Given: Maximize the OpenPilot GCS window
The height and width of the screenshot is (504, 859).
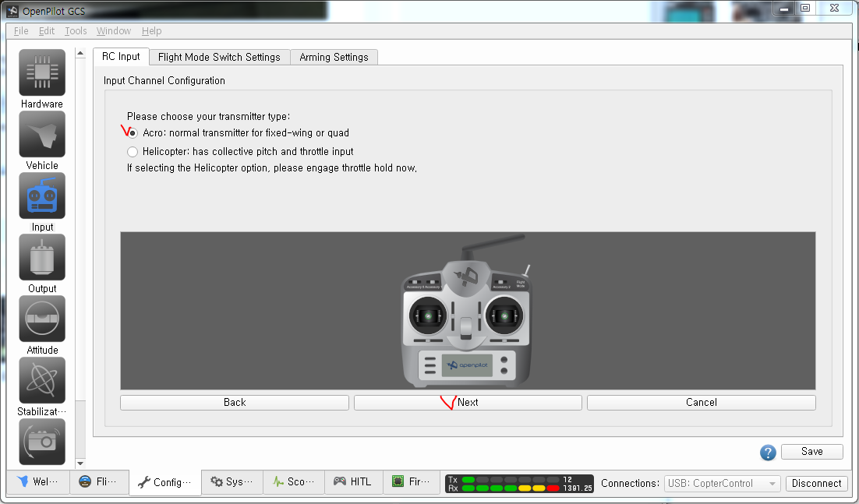Looking at the screenshot, I should tap(805, 8).
